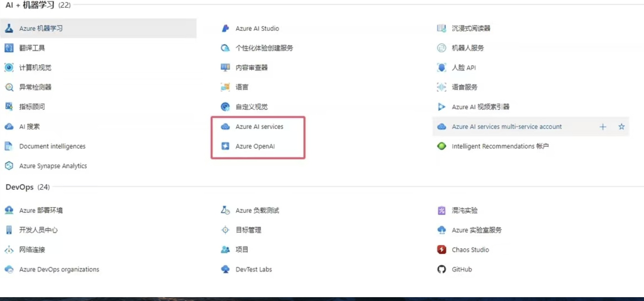This screenshot has height=301, width=644.
Task: Open Azure DevOps organizations link
Action: 59,269
